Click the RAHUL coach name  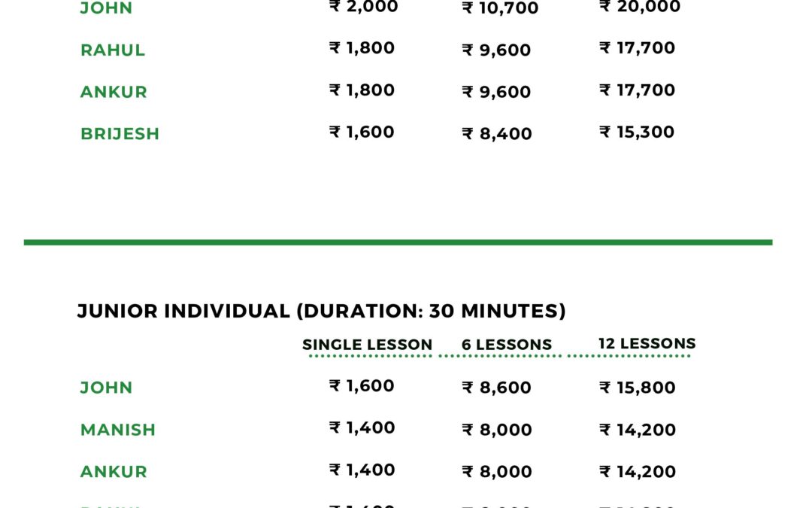112,50
